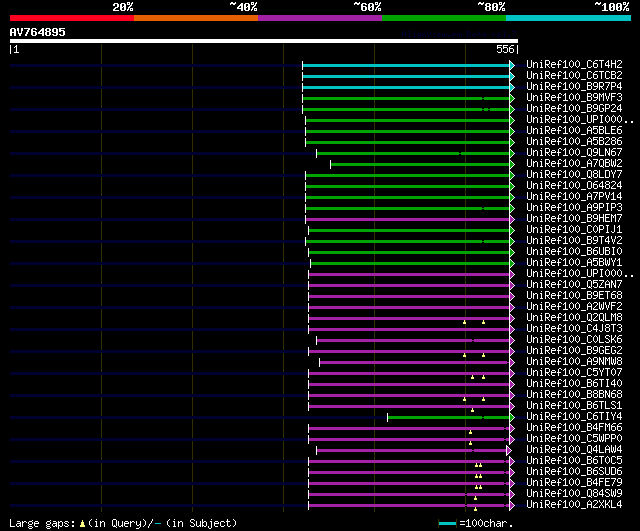
Task: Select UniRef100_B6TLS1 label
Action: click(x=574, y=406)
